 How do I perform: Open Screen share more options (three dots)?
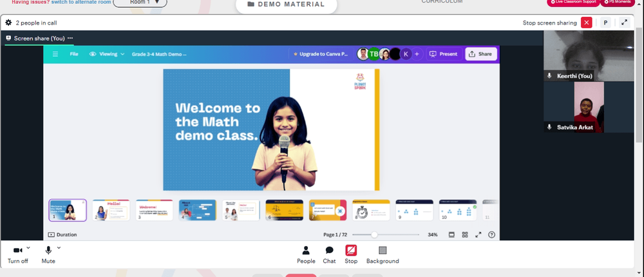[70, 38]
